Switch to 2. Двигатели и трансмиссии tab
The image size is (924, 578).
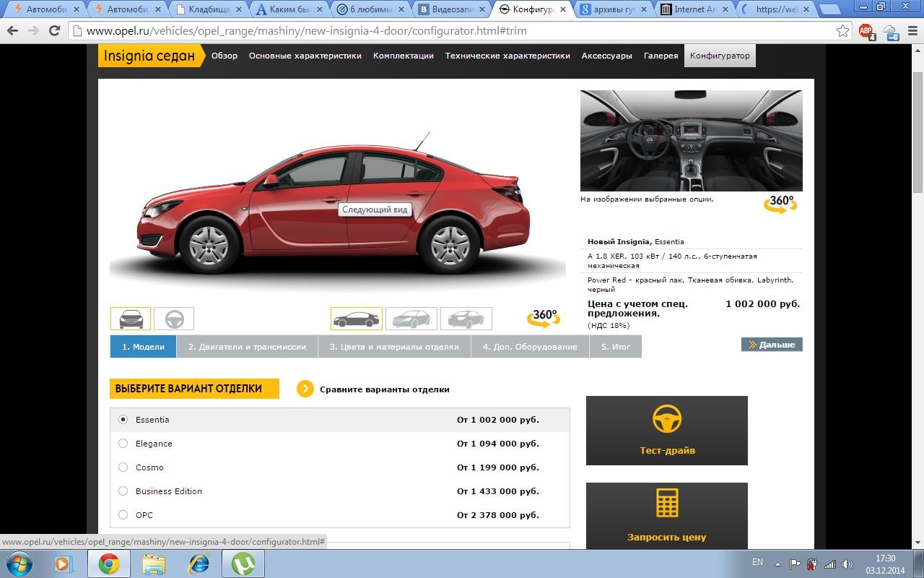pyautogui.click(x=247, y=347)
